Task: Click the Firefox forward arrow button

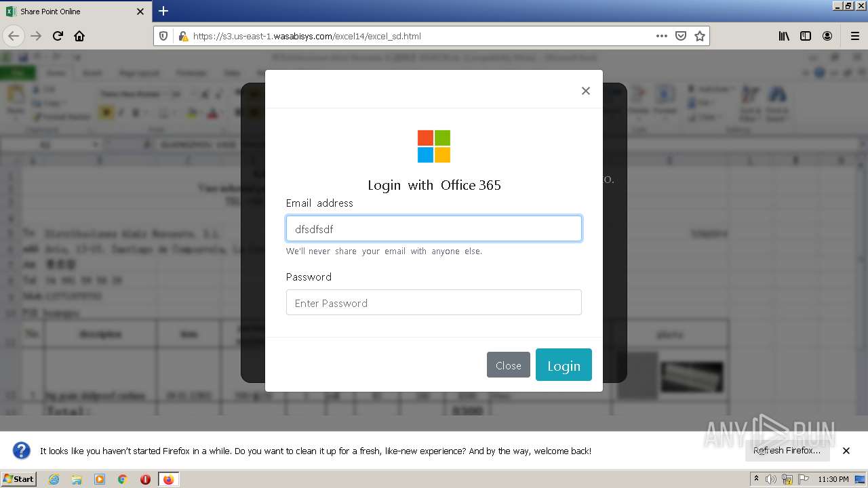Action: (x=36, y=36)
